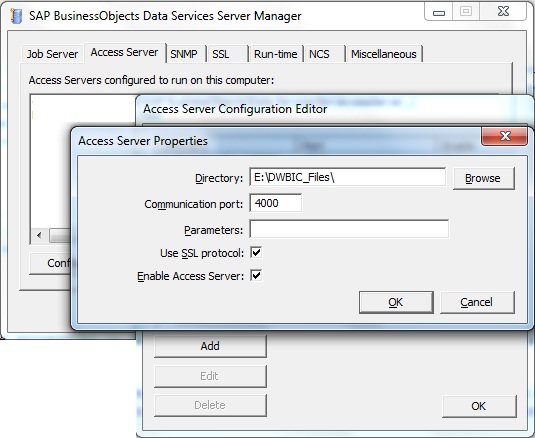Image resolution: width=535 pixels, height=438 pixels.
Task: Minimize the Server Manager window
Action: pyautogui.click(x=438, y=12)
